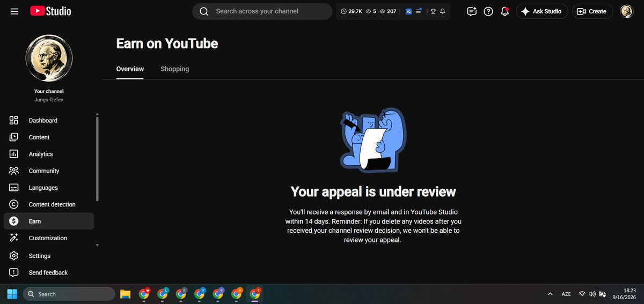The width and height of the screenshot is (644, 304).
Task: Open the 29.7K clock stat
Action: 351,11
